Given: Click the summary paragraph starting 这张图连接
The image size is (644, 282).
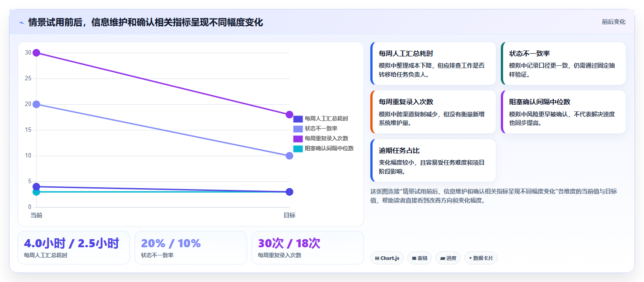Looking at the screenshot, I should [x=494, y=196].
